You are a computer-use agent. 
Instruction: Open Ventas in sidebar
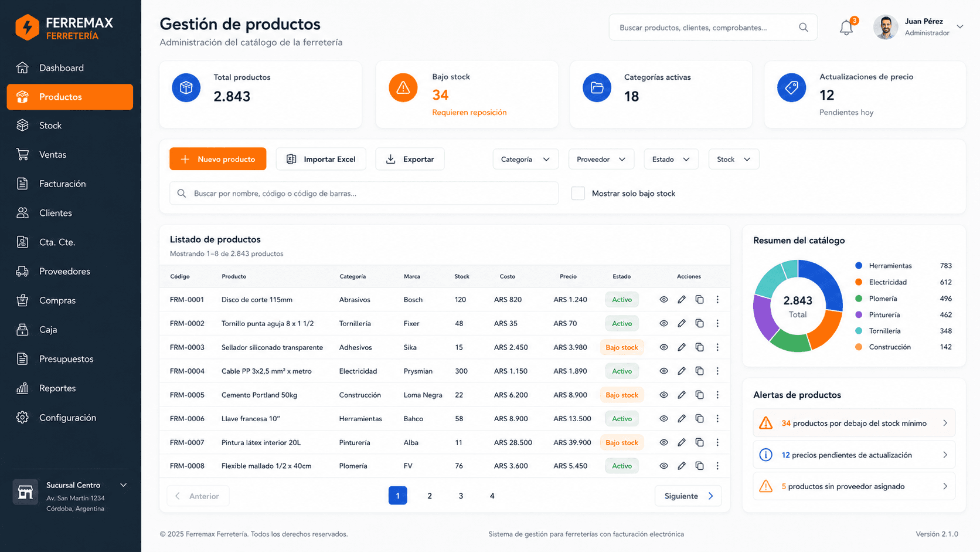click(70, 155)
